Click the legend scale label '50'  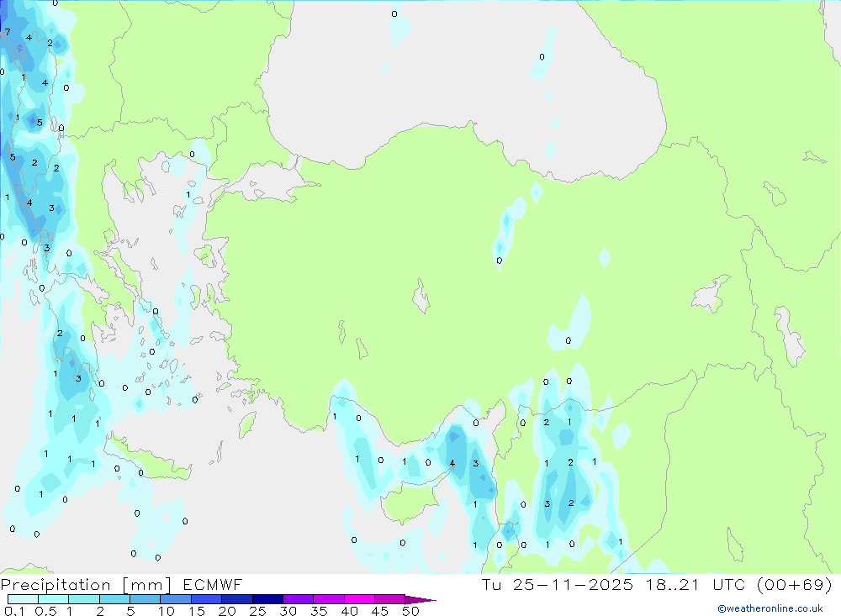(x=410, y=611)
